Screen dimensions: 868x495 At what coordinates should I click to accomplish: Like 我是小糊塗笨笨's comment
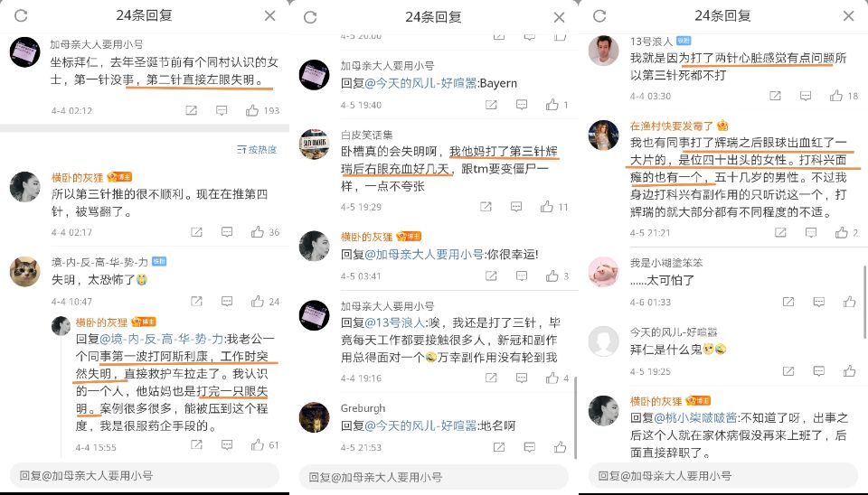[x=850, y=302]
